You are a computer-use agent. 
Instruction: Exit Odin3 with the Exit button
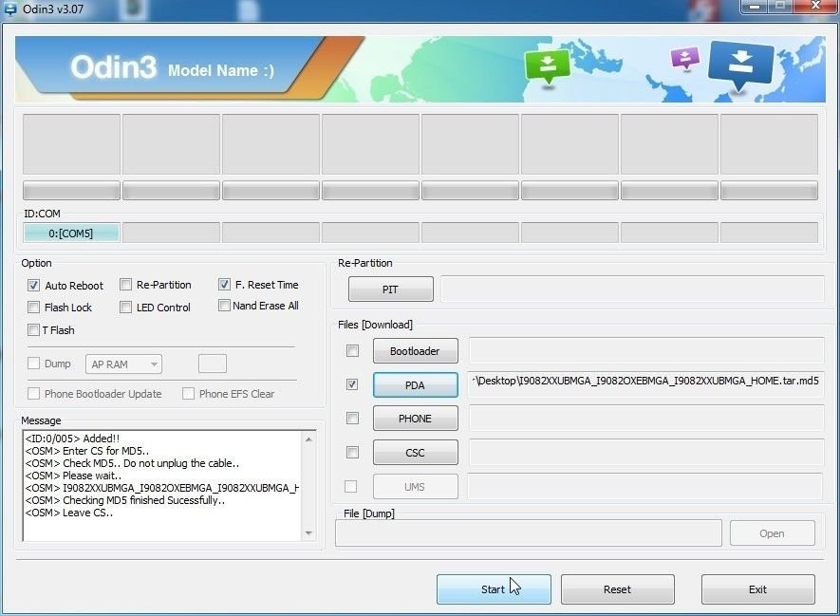(x=757, y=589)
